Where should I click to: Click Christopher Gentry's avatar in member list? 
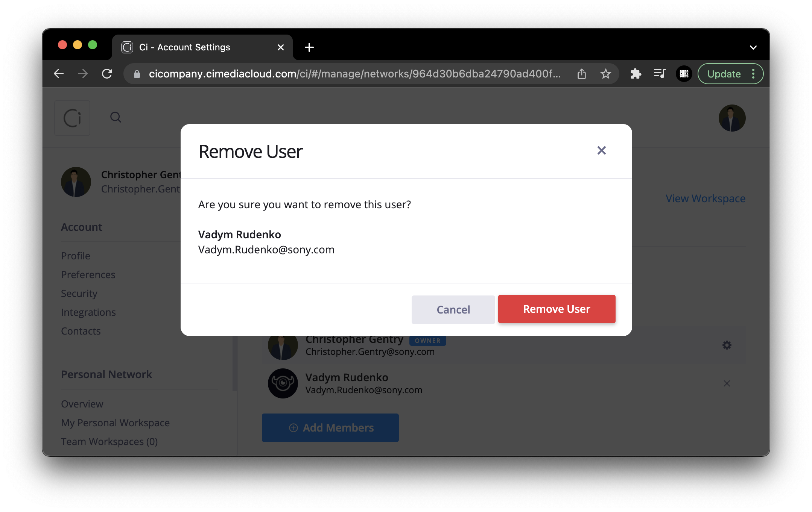[x=283, y=348]
